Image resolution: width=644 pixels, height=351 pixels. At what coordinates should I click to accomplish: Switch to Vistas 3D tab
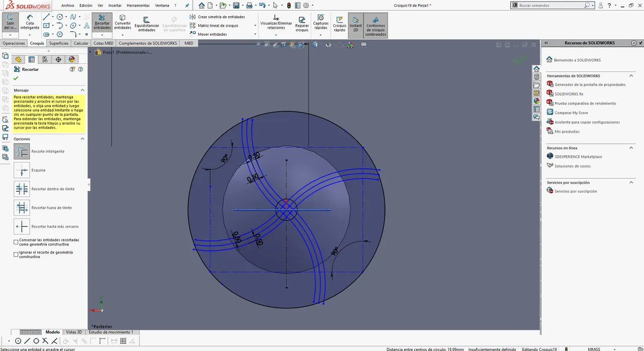click(74, 332)
